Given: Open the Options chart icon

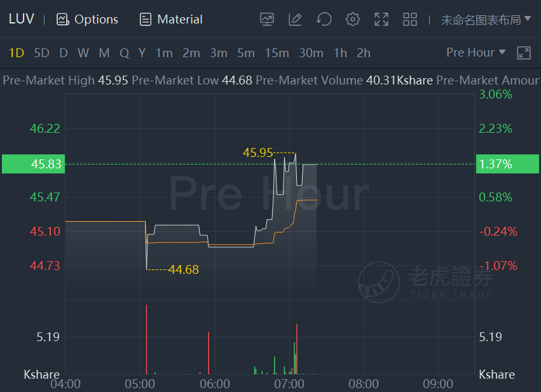Looking at the screenshot, I should coord(62,20).
